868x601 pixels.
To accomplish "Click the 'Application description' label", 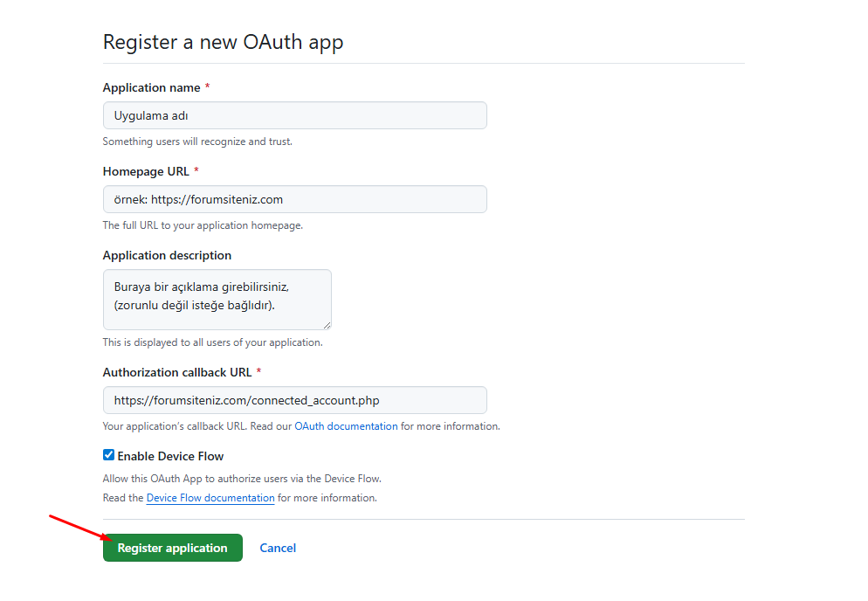I will point(167,255).
